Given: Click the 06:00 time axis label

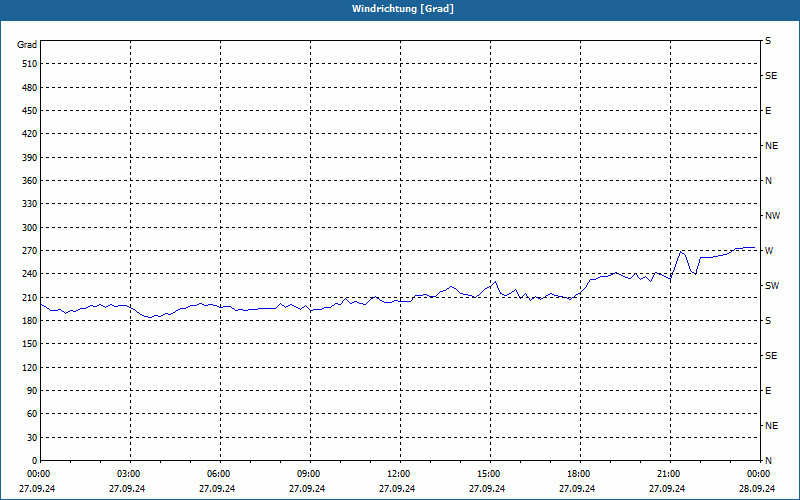Looking at the screenshot, I should [220, 473].
